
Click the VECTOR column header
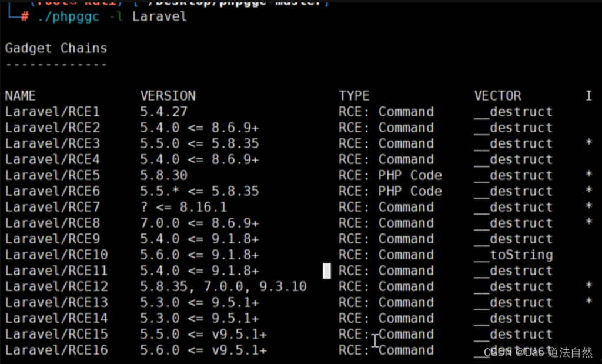[x=497, y=96]
